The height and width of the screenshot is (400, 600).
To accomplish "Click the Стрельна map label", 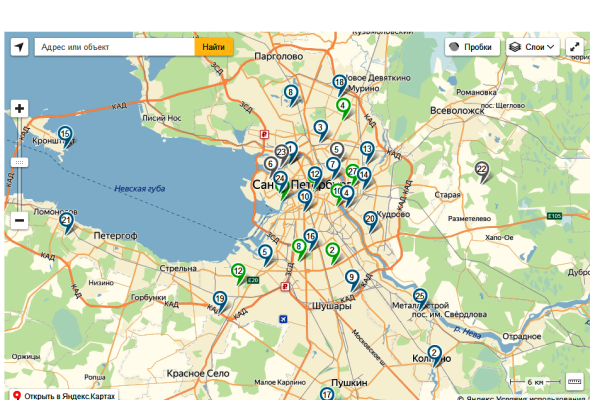I will tap(178, 268).
